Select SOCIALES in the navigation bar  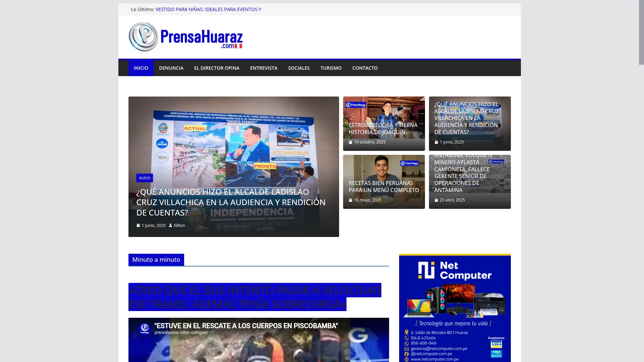click(299, 68)
